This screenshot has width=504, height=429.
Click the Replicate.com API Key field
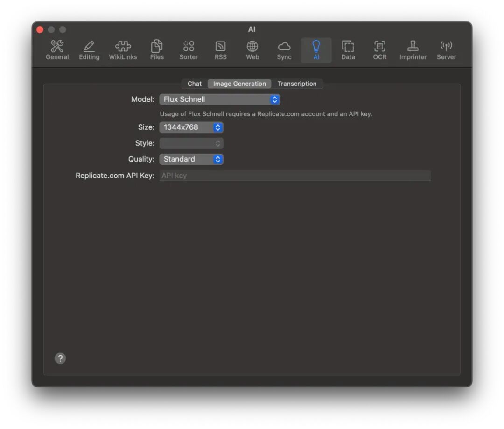coord(295,176)
